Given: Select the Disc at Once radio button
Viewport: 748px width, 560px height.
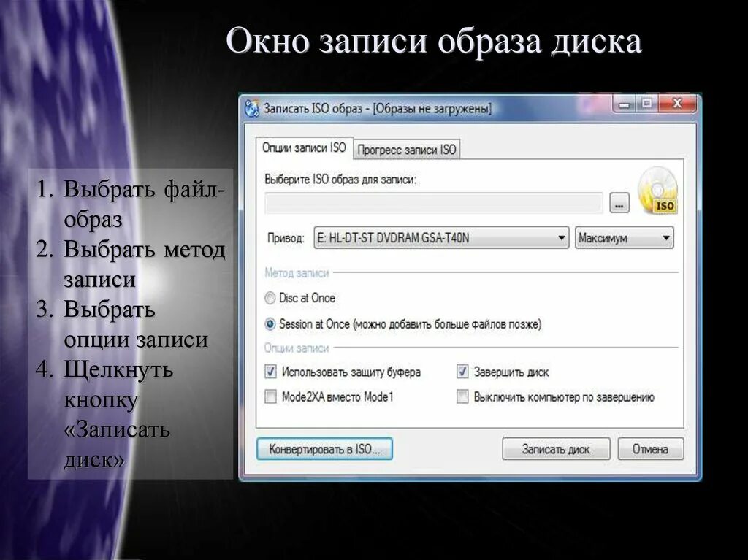Looking at the screenshot, I should [270, 298].
